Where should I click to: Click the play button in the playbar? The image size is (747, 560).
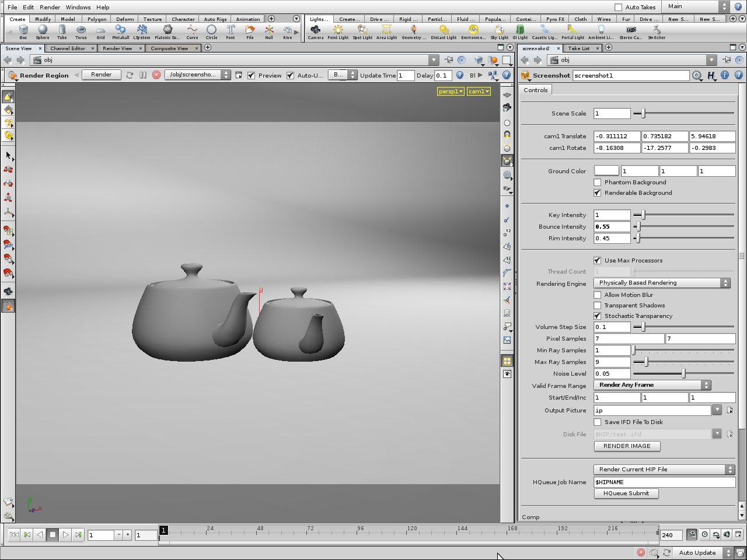(x=65, y=534)
